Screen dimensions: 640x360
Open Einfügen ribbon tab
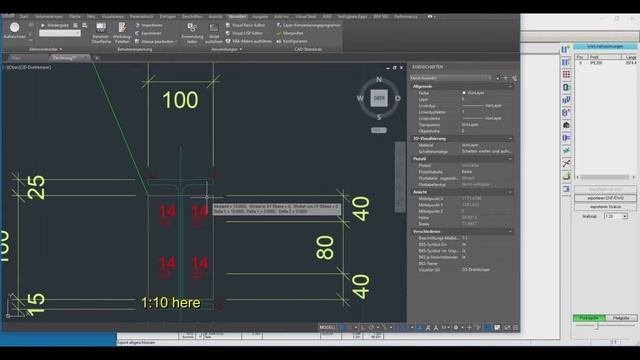(x=168, y=17)
